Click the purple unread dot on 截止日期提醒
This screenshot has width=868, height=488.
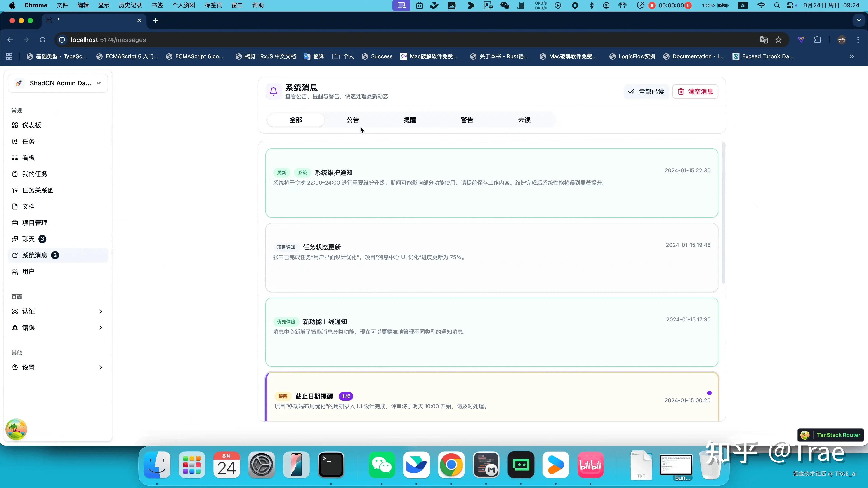[x=709, y=393]
